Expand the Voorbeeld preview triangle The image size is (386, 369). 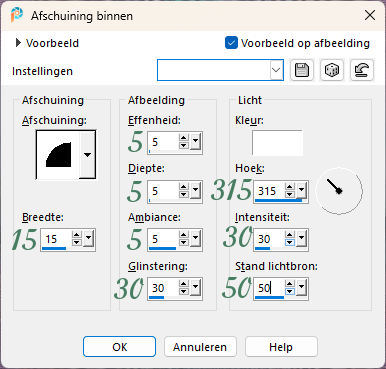coord(18,43)
